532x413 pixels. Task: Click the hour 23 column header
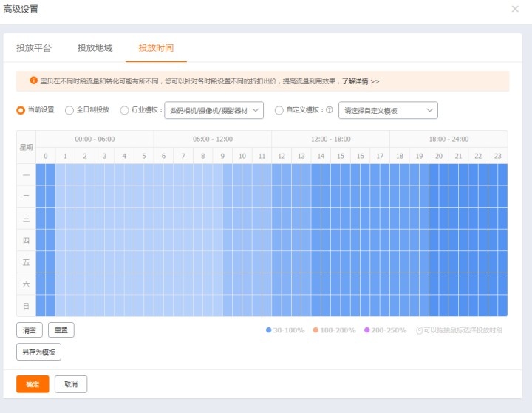coord(498,156)
